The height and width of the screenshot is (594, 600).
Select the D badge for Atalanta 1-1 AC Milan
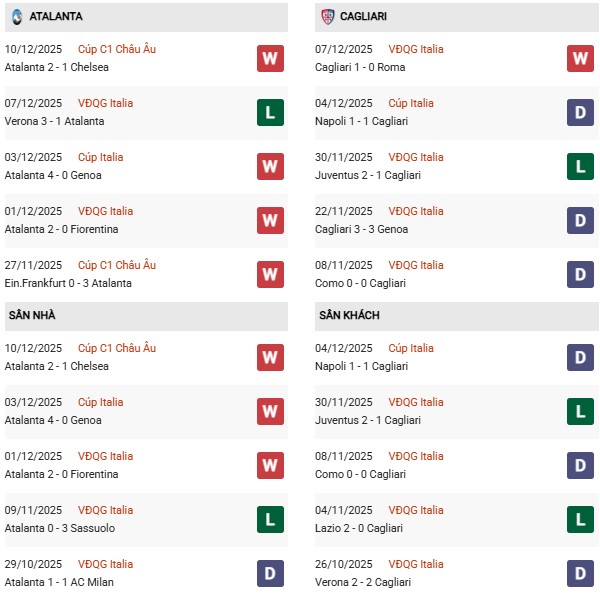pos(270,573)
